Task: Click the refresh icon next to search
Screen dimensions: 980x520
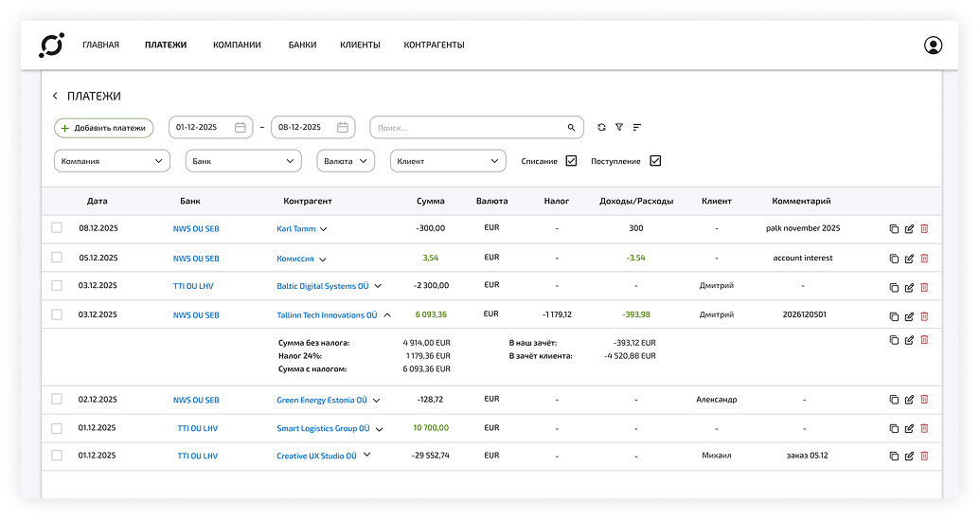Action: click(601, 127)
